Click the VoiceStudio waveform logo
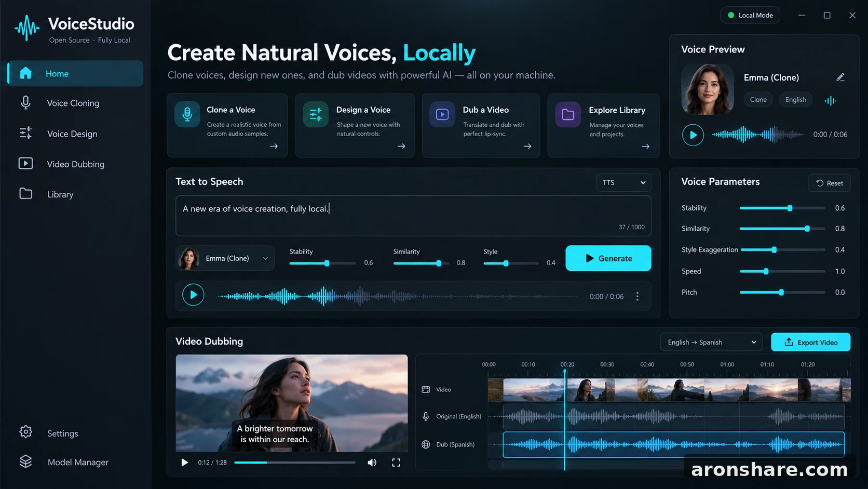 27,28
